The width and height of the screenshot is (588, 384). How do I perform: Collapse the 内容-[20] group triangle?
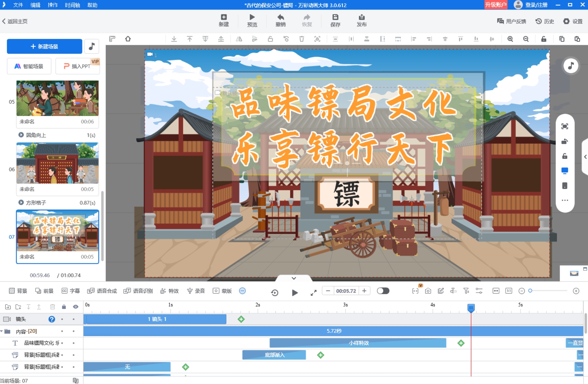2,331
